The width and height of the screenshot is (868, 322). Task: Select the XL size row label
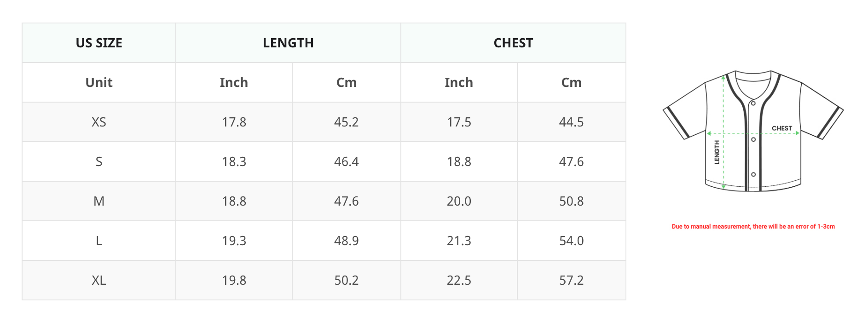(x=99, y=280)
